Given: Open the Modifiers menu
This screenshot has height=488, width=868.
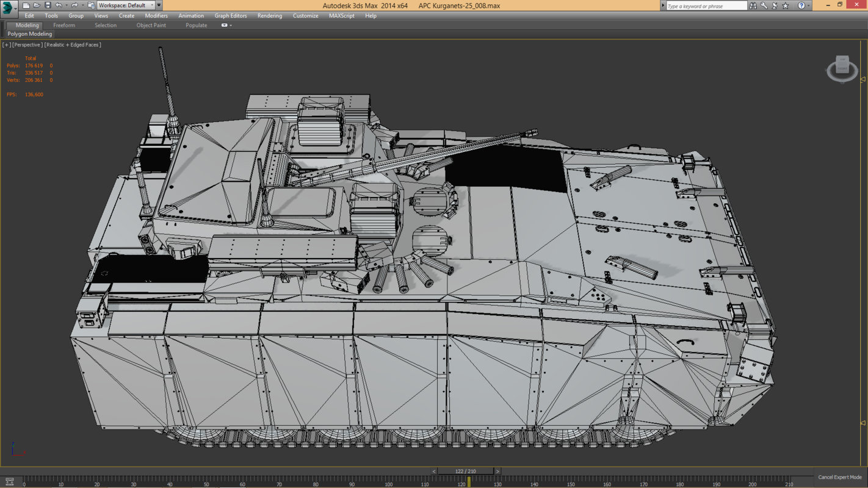Looking at the screenshot, I should [x=156, y=16].
